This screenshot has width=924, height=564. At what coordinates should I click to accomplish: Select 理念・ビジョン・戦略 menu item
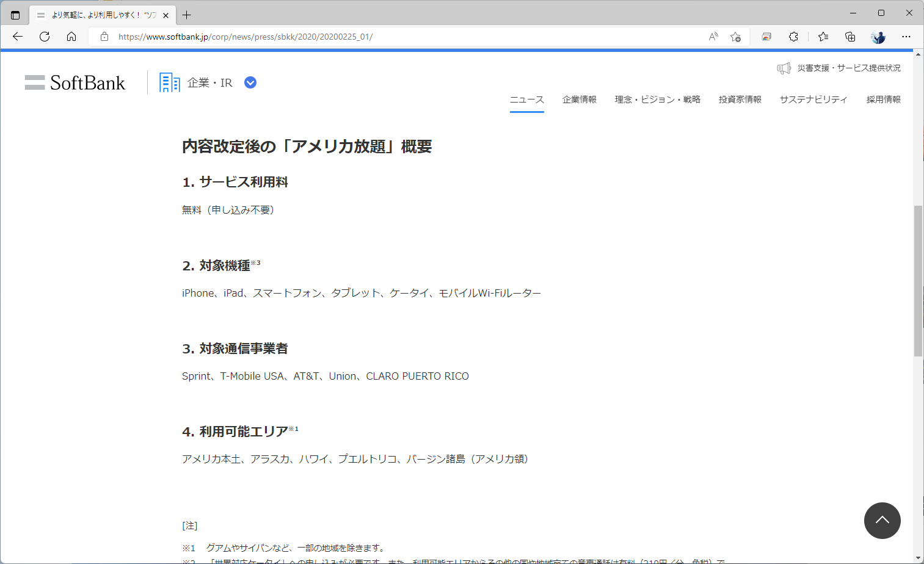pyautogui.click(x=658, y=99)
